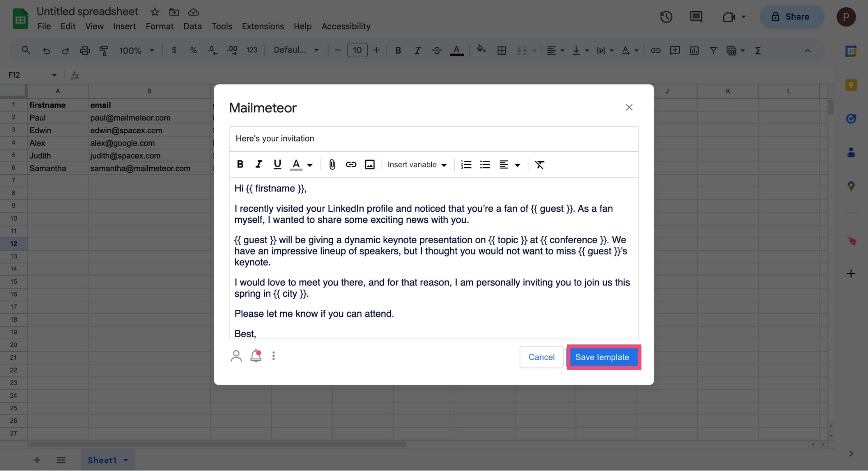Open the Sheet1 tab options arrow
Viewport: 868px width, 471px height.
click(126, 460)
